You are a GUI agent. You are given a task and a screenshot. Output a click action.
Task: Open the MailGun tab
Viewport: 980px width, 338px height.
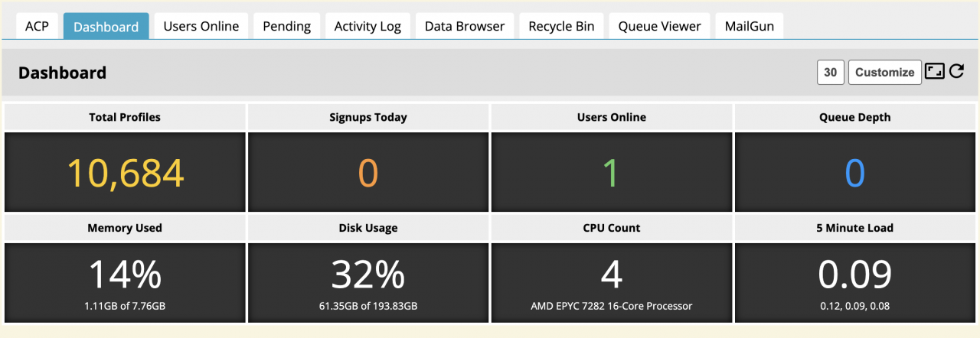(749, 26)
